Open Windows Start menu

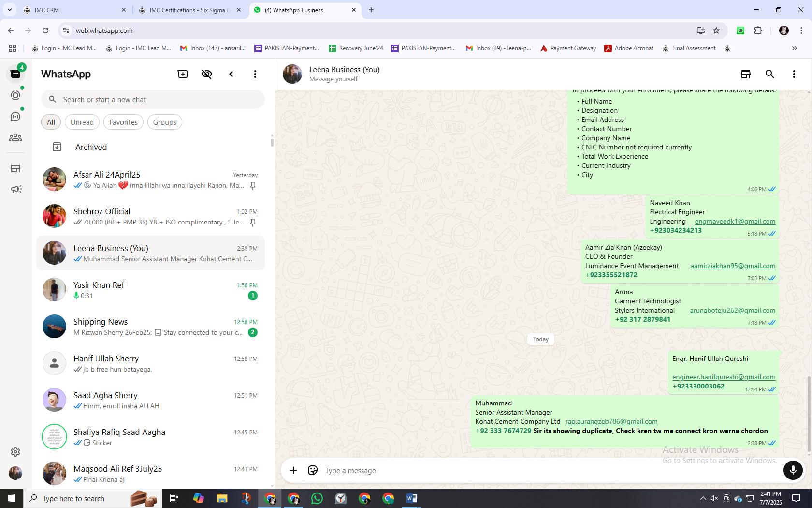[x=12, y=498]
